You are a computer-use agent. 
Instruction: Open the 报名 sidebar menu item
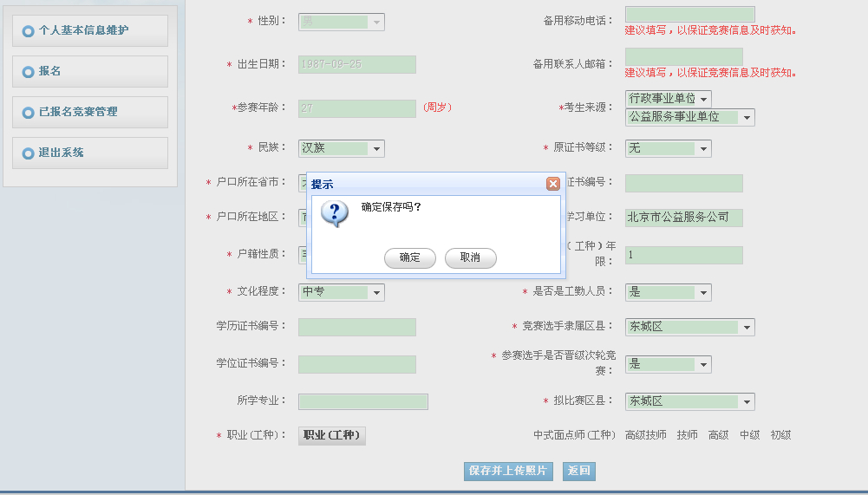pyautogui.click(x=90, y=71)
